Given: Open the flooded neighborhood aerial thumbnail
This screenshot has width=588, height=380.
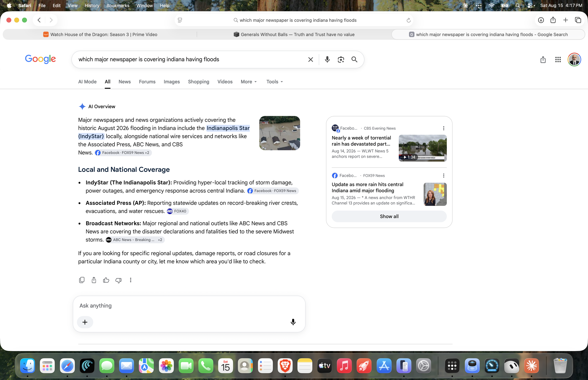Looking at the screenshot, I should [x=279, y=133].
